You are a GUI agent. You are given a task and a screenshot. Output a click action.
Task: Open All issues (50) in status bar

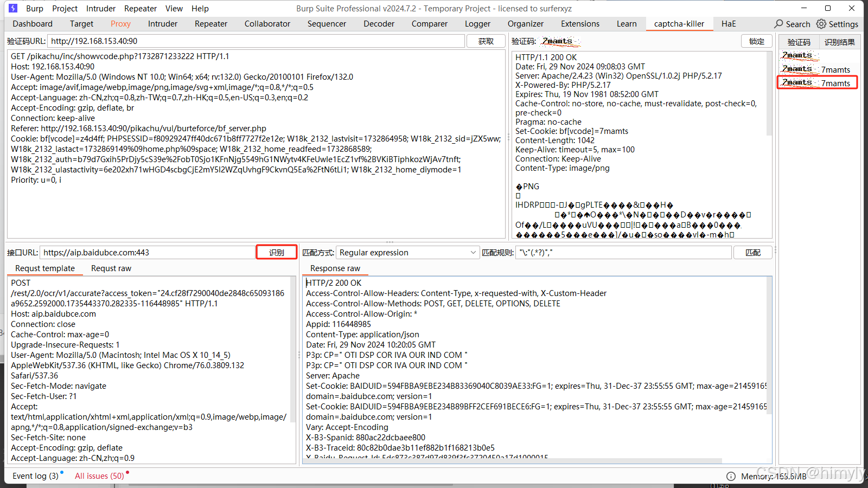(x=100, y=476)
